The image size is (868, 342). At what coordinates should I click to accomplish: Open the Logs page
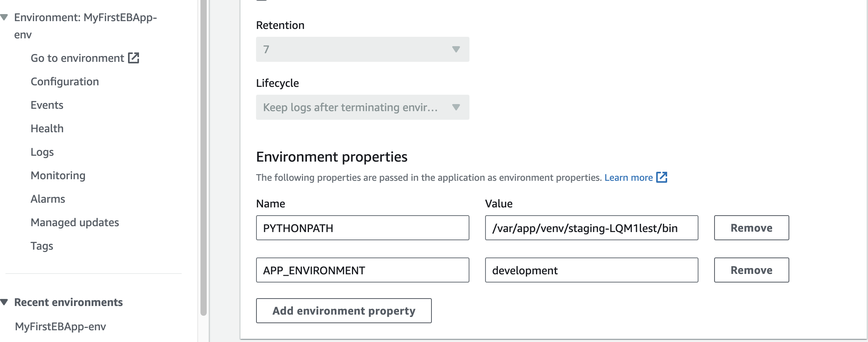42,152
